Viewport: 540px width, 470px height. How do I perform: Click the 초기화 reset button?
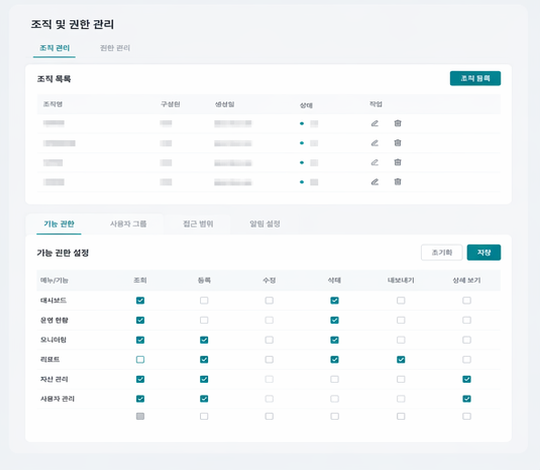click(442, 252)
